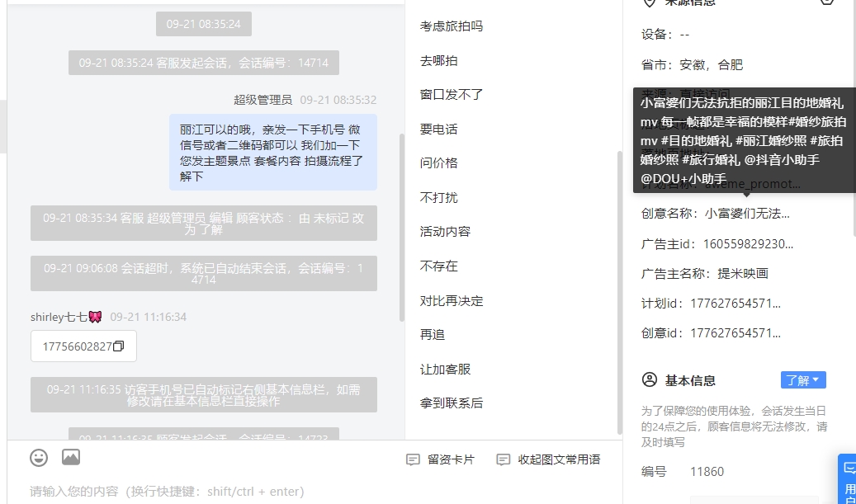Select quick reply 再追
Image resolution: width=856 pixels, height=504 pixels.
click(x=433, y=335)
